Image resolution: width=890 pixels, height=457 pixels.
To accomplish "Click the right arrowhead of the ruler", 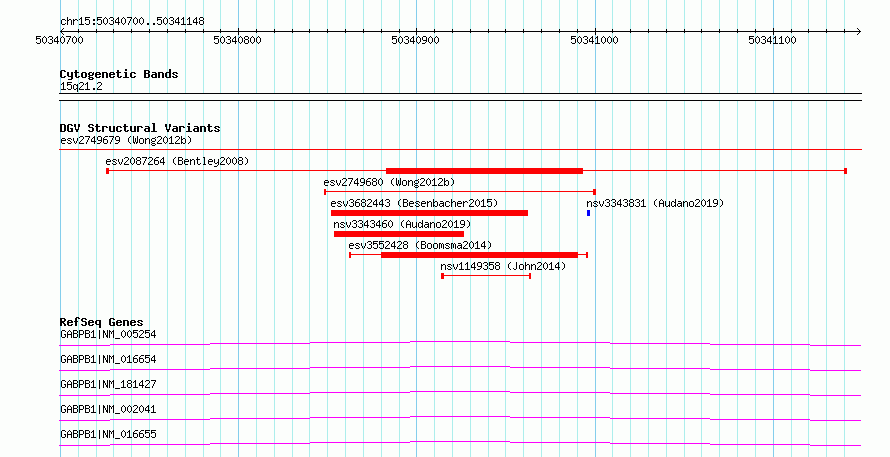I will pyautogui.click(x=858, y=31).
